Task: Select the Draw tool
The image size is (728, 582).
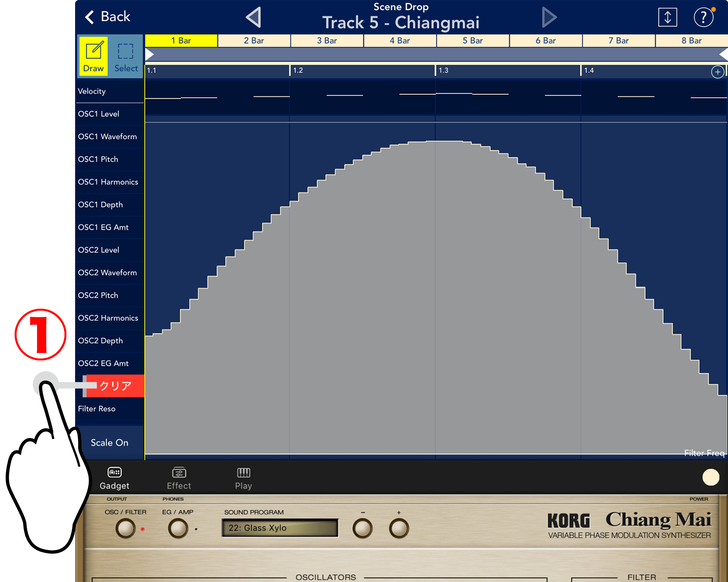Action: point(93,56)
